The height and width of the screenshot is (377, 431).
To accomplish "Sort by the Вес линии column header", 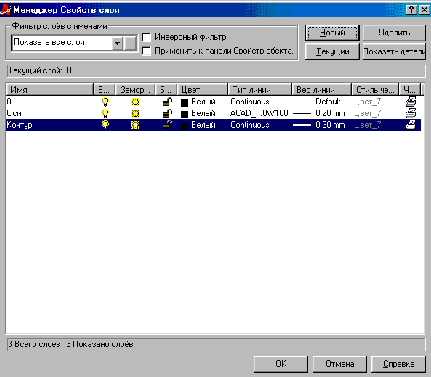I will pos(322,90).
